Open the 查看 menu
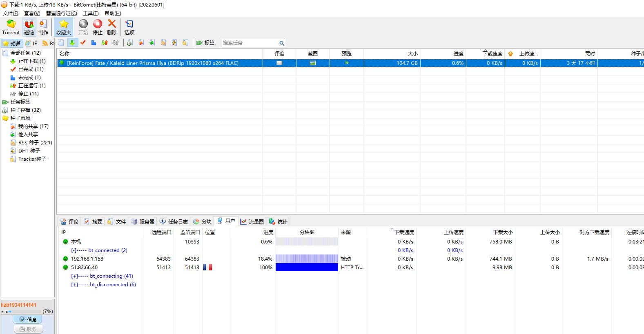The height and width of the screenshot is (334, 644). coord(32,13)
